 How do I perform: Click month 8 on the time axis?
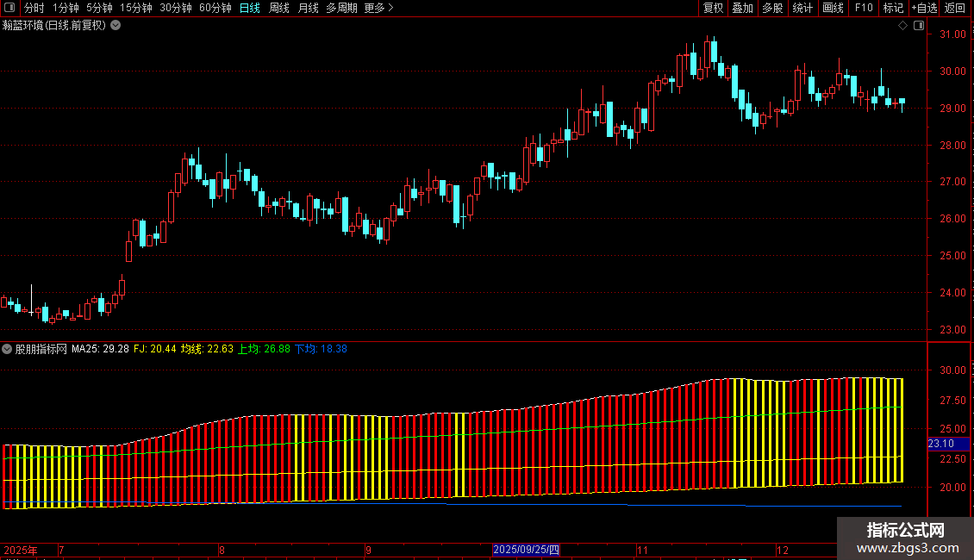click(222, 550)
